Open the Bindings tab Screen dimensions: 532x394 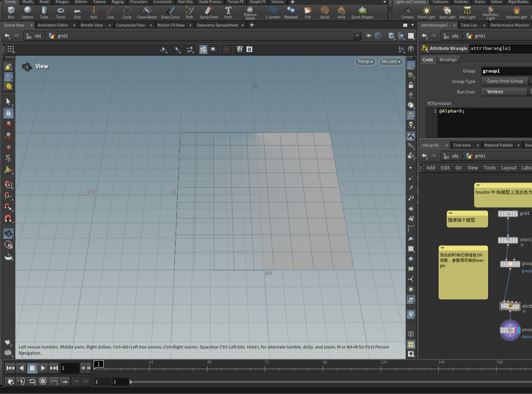(x=448, y=59)
